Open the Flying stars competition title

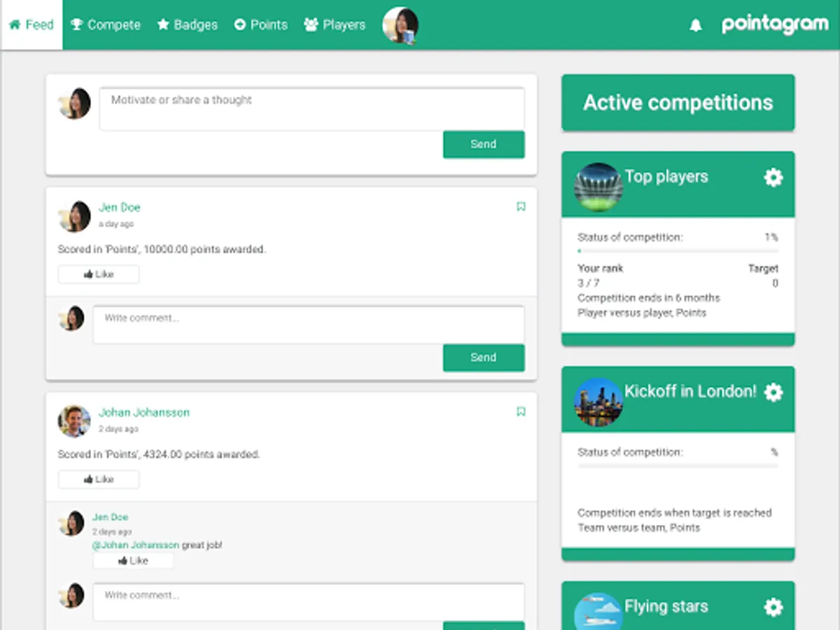click(x=666, y=607)
